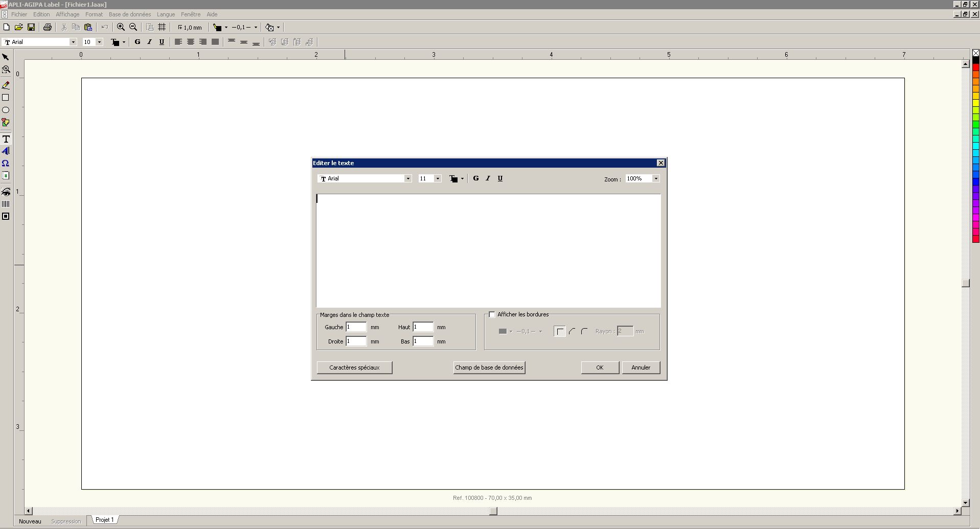Select the WordArt styled text tool
The image size is (980, 529).
[6, 151]
